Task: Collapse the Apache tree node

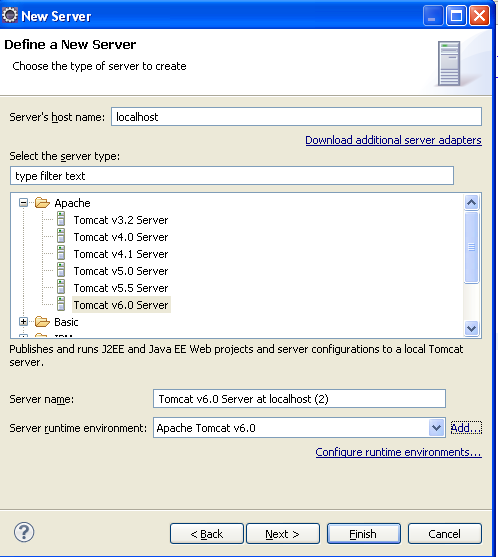Action: (23, 203)
